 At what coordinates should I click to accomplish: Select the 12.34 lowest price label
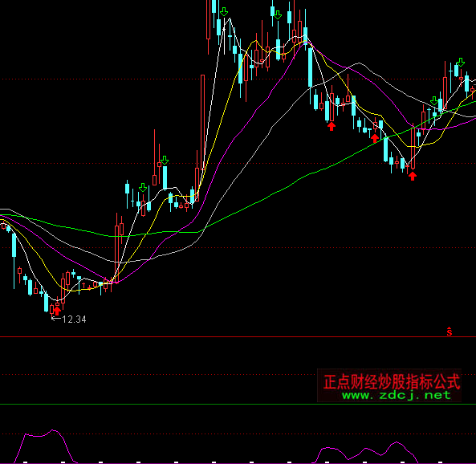(x=74, y=320)
